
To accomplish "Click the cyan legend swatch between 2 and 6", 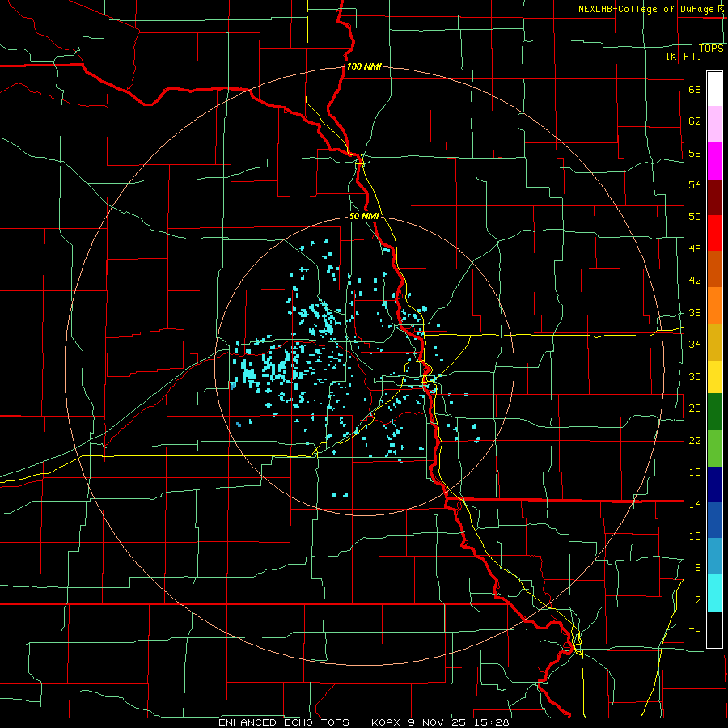I will [x=714, y=593].
